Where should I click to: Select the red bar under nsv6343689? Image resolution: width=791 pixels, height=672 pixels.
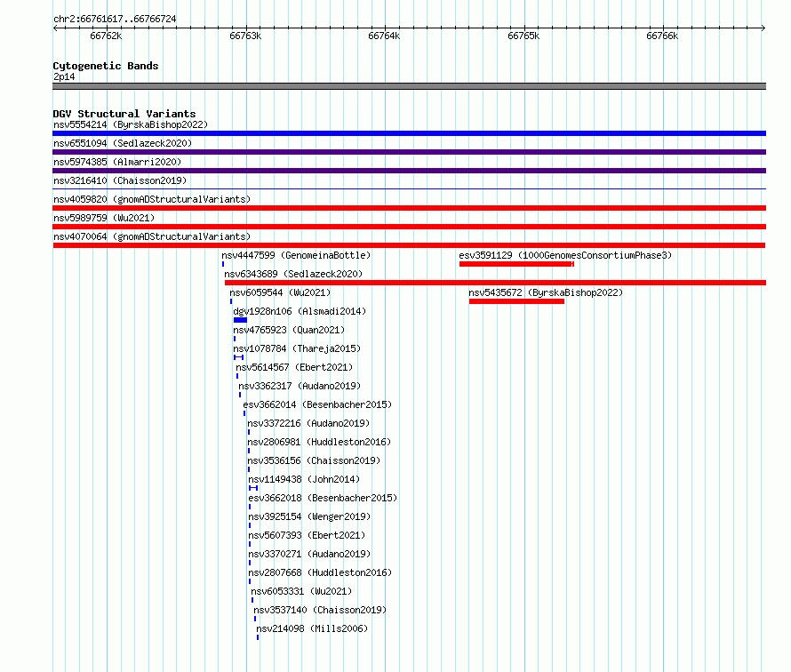[495, 283]
